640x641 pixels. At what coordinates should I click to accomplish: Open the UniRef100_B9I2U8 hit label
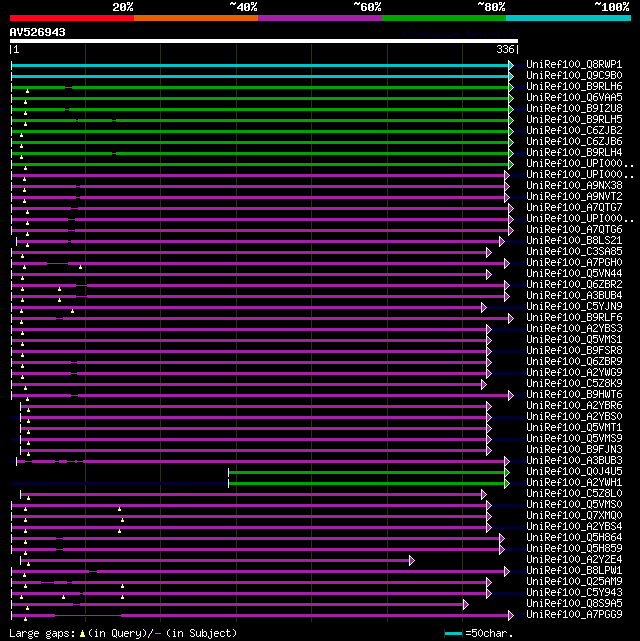point(574,109)
